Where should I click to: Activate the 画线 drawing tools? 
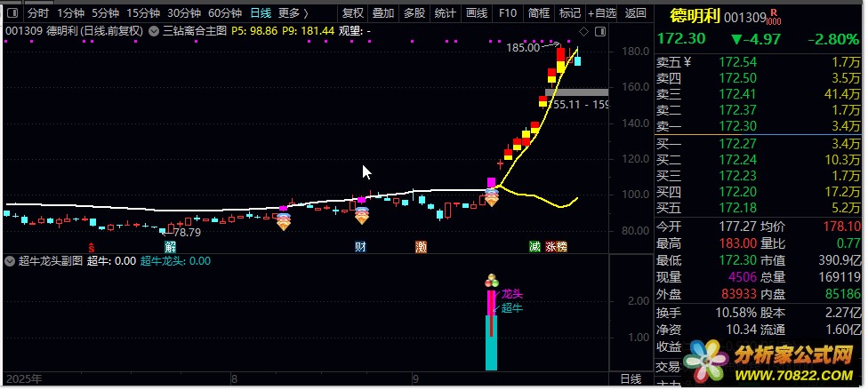tap(476, 12)
